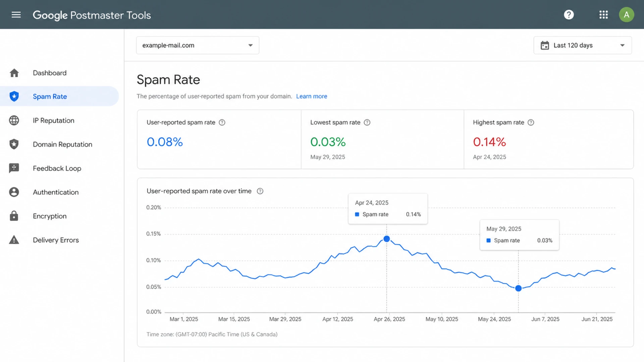Open the Last 120 days range dropdown
Image resolution: width=644 pixels, height=362 pixels.
[583, 45]
